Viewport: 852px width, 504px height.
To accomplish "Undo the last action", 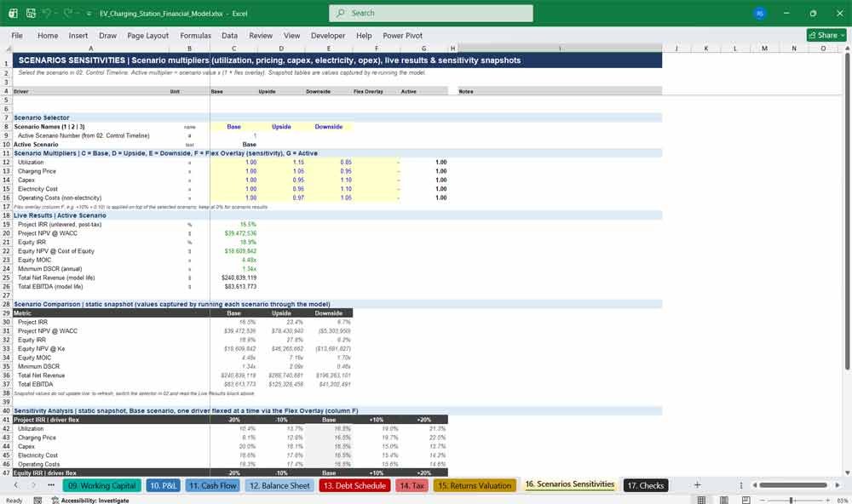I will click(x=47, y=13).
